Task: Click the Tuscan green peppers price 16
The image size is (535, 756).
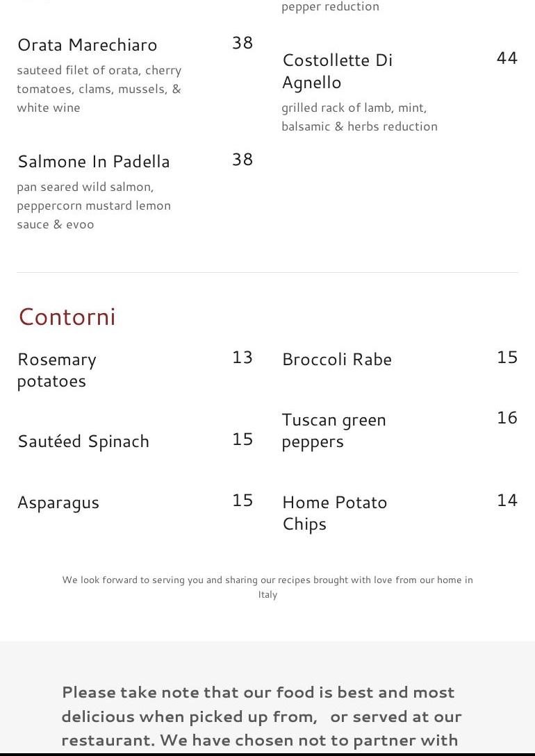Action: point(507,418)
